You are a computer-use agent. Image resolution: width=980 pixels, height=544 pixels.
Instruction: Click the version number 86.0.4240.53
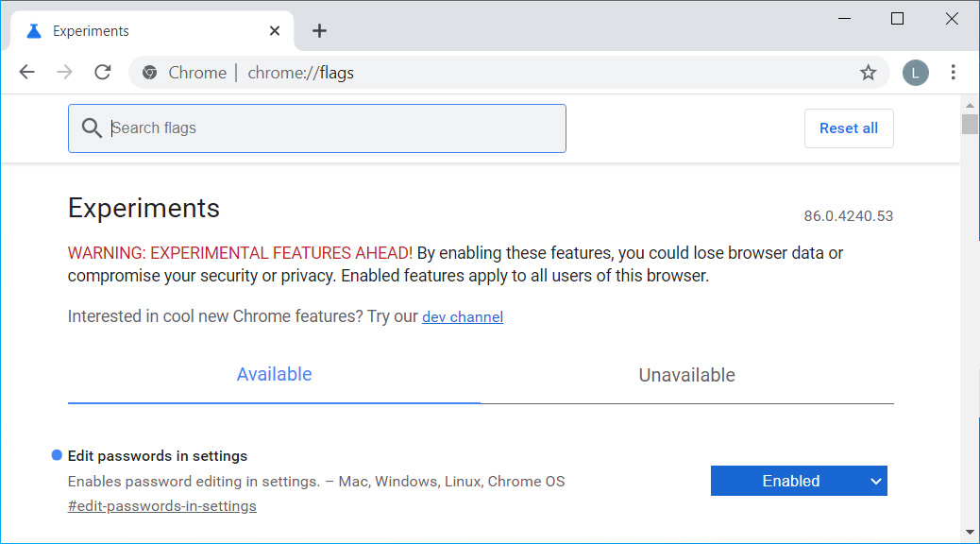[848, 216]
